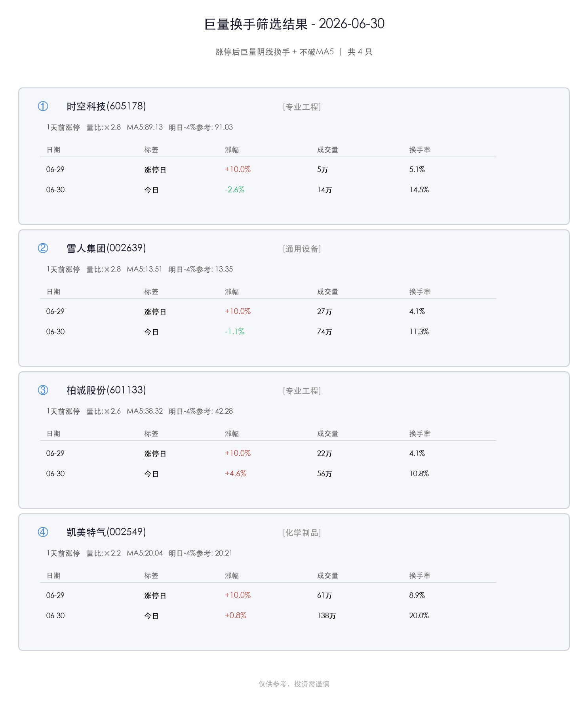Viewport: 588px width, 701px height.
Task: Click the circled number 2 icon
Action: (43, 248)
